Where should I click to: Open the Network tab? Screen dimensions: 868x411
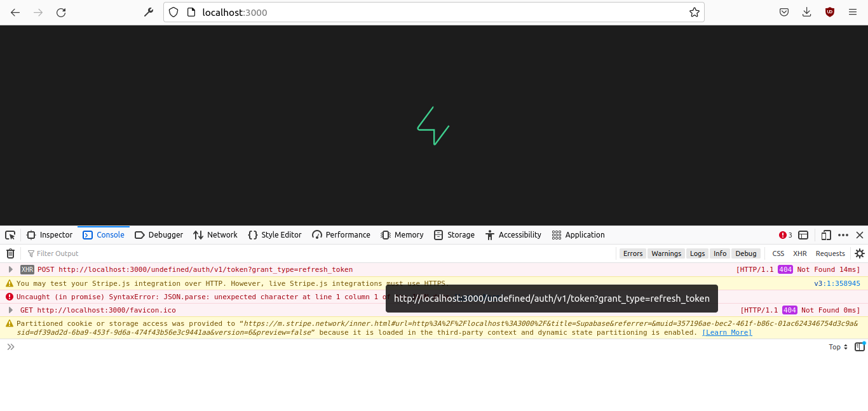[x=215, y=235]
